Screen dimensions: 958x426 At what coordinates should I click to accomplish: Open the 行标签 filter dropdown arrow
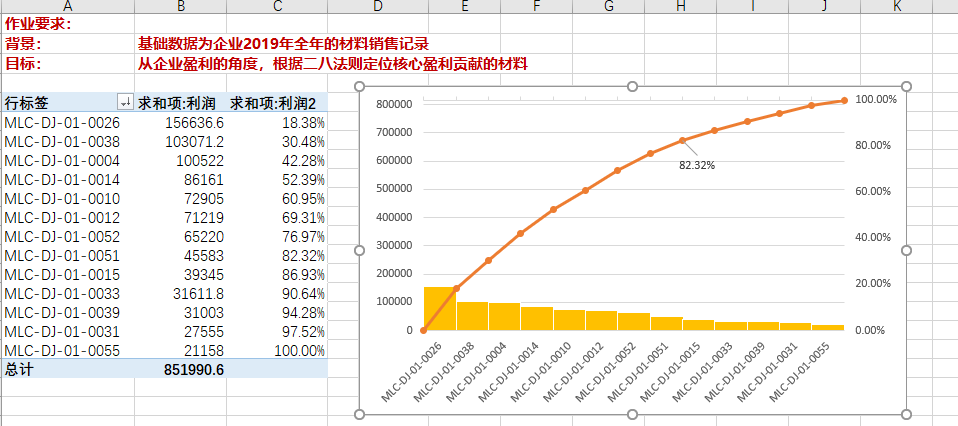coord(125,102)
